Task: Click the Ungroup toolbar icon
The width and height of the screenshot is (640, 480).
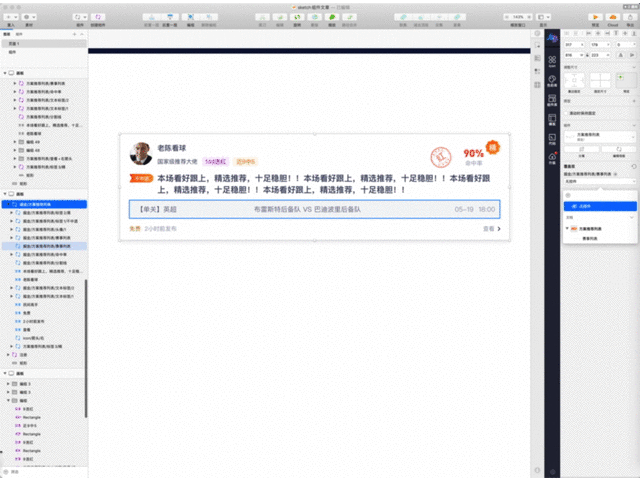Action: pos(209,17)
